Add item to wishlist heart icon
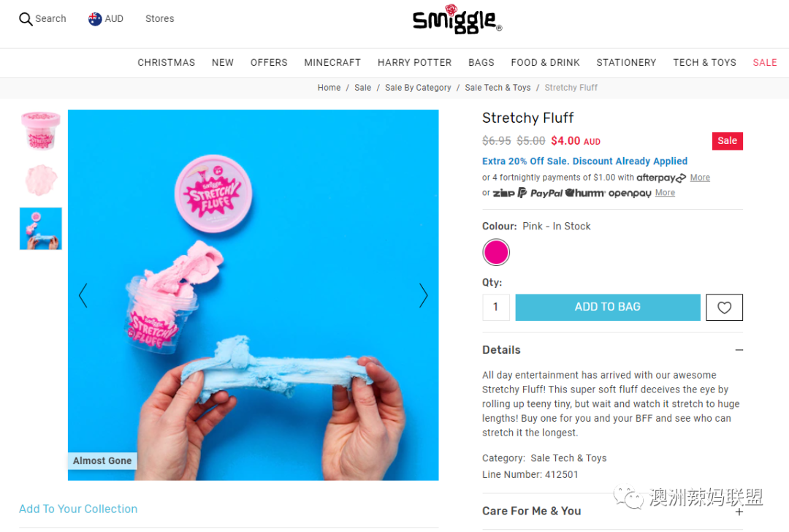The width and height of the screenshot is (789, 532). [x=724, y=307]
